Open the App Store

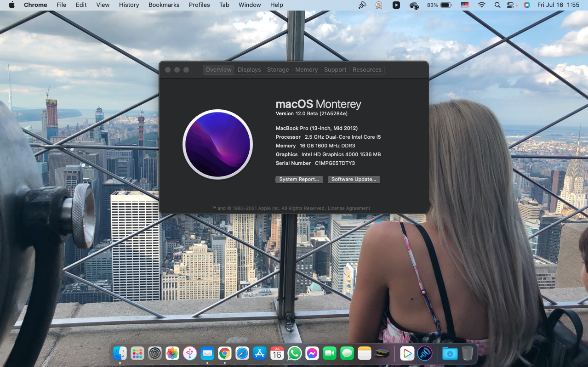[x=260, y=353]
